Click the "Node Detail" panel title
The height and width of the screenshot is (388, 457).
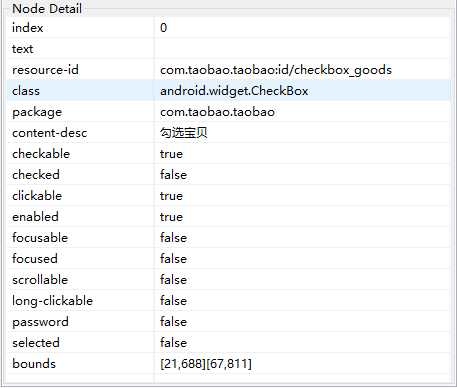coord(47,9)
